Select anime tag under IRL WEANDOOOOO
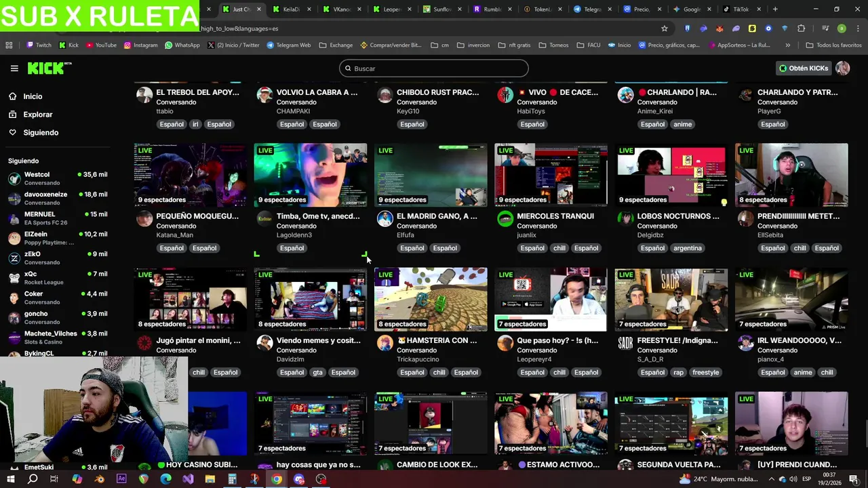 point(802,372)
